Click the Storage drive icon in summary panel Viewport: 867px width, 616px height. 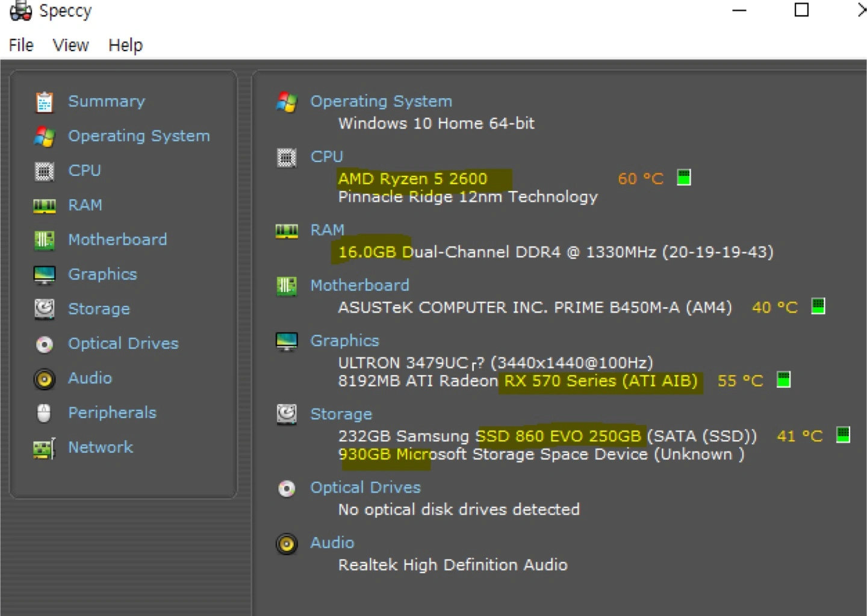(287, 414)
